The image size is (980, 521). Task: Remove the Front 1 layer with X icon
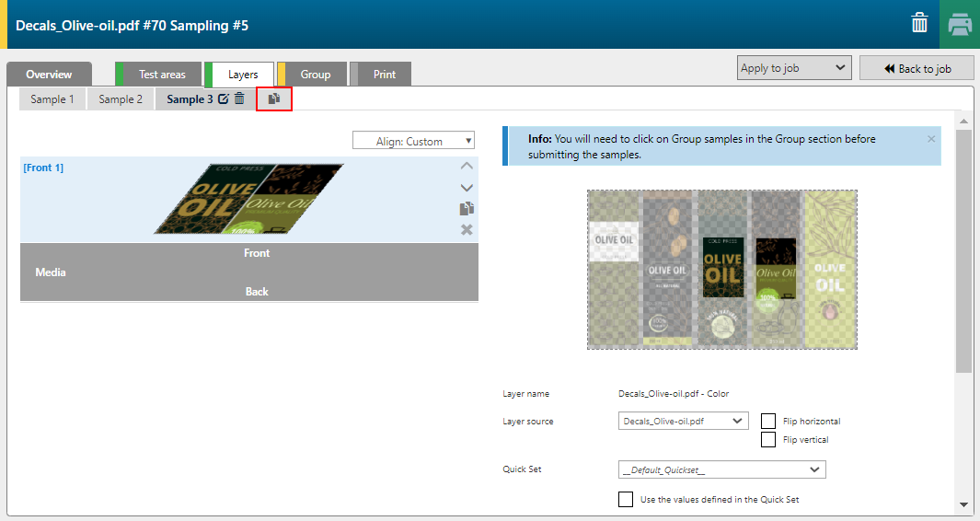[467, 229]
